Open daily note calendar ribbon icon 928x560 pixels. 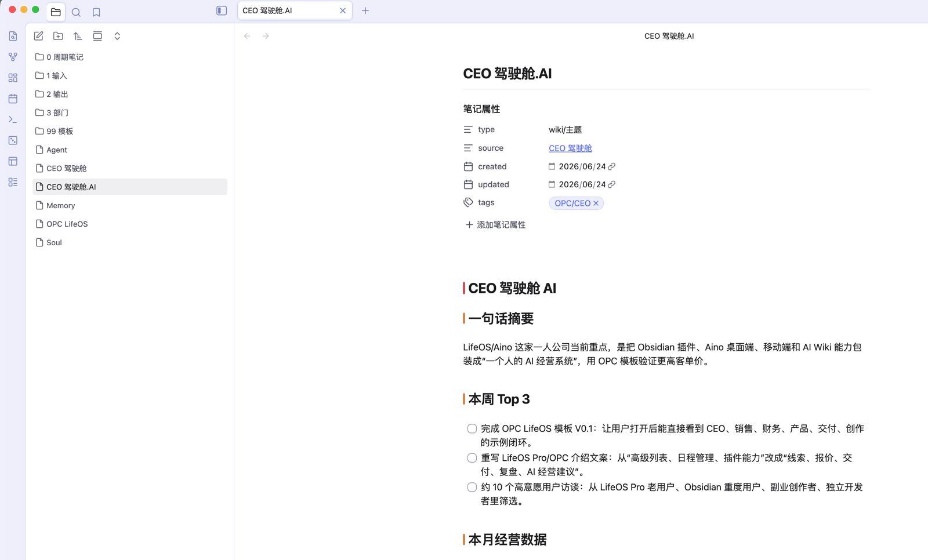point(13,99)
